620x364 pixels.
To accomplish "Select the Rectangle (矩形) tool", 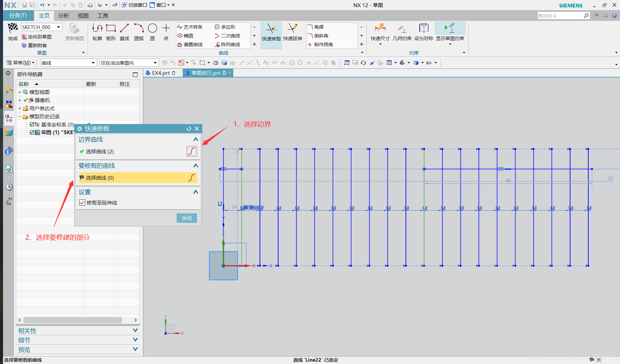I will point(111,32).
